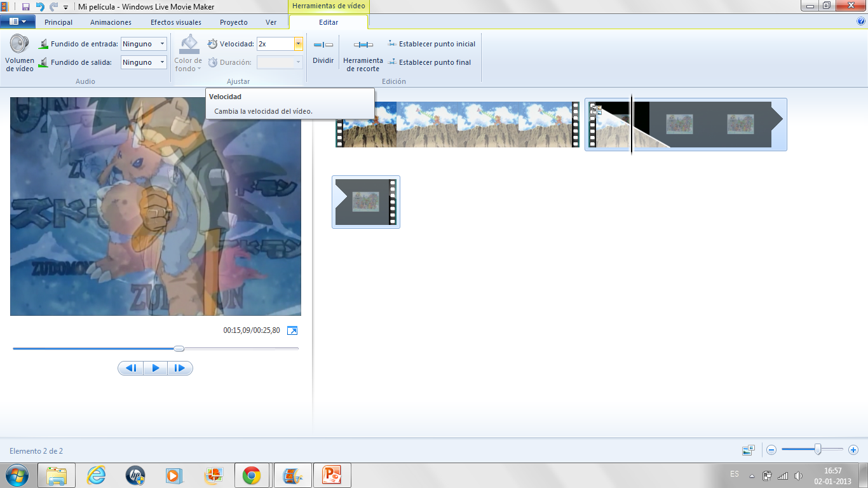Screen dimensions: 868x488
Task: Click the Velocidad stopwatch icon
Action: (212, 44)
